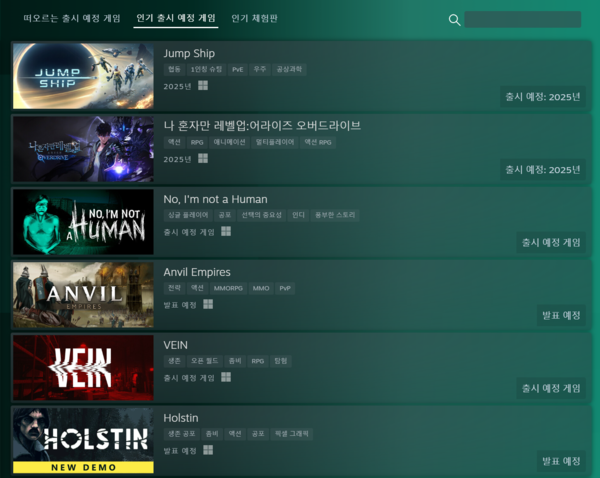Click the 오픈 월드 tag

[x=204, y=361]
